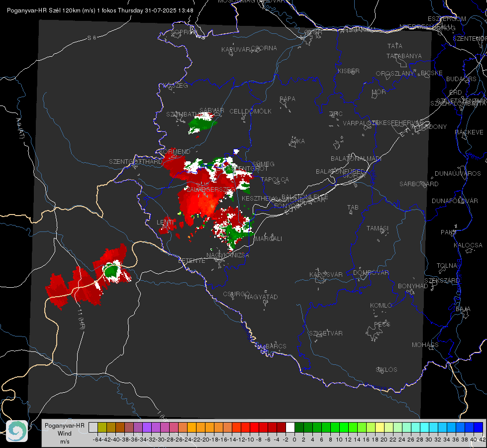Click the KÖRMEND label
487x448 pixels.
point(175,152)
